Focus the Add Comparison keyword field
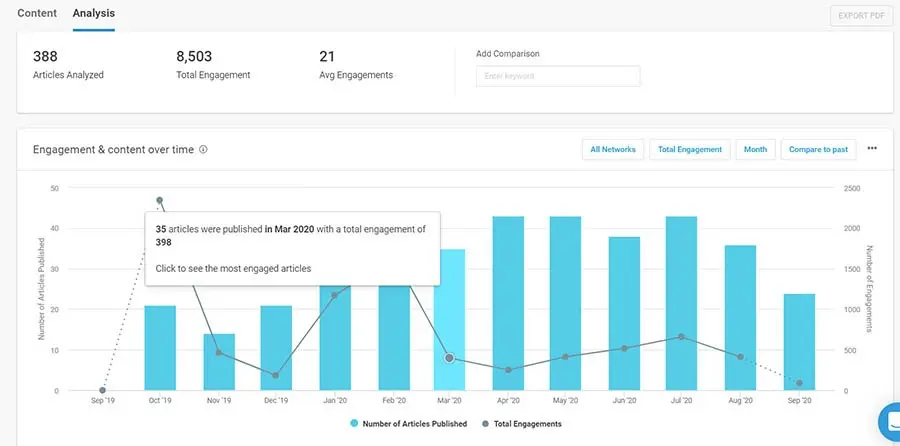This screenshot has width=900, height=446. [x=557, y=76]
